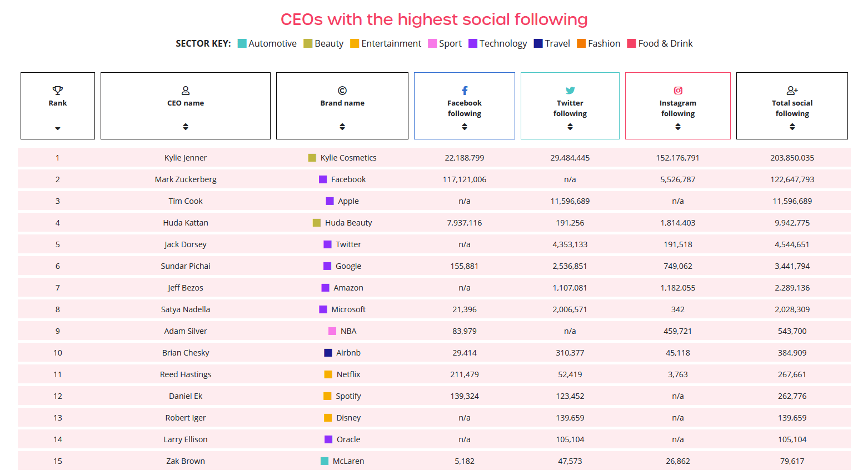Click the Brand name column header text
The image size is (868, 475).
point(342,103)
